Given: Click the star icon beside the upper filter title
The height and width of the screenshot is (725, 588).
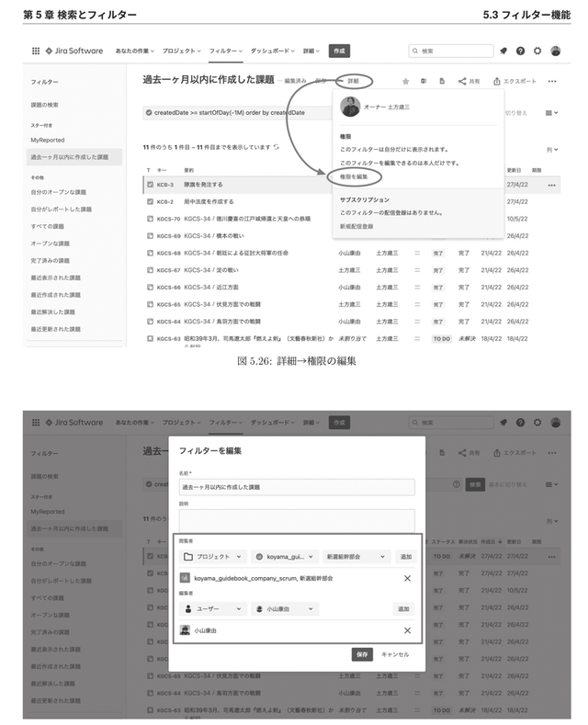Looking at the screenshot, I should point(405,81).
